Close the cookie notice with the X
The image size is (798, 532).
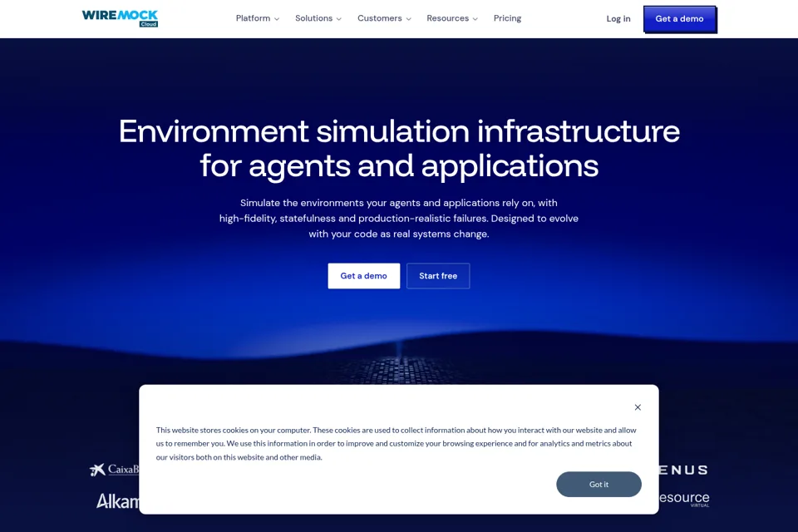(638, 407)
